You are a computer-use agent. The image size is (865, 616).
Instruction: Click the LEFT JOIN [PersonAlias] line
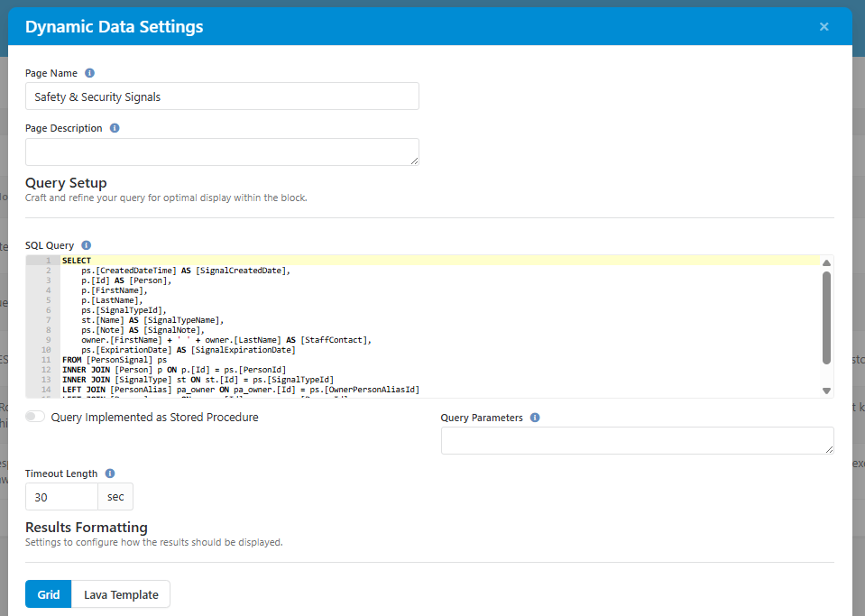tap(241, 390)
